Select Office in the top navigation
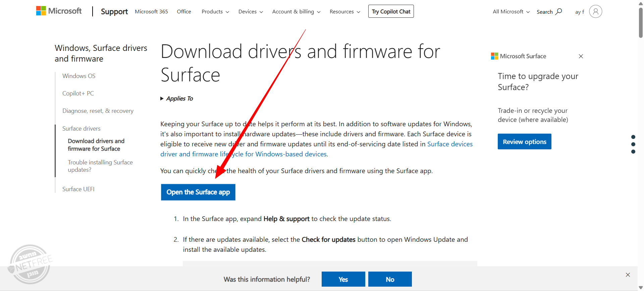The width and height of the screenshot is (644, 291). point(184,12)
